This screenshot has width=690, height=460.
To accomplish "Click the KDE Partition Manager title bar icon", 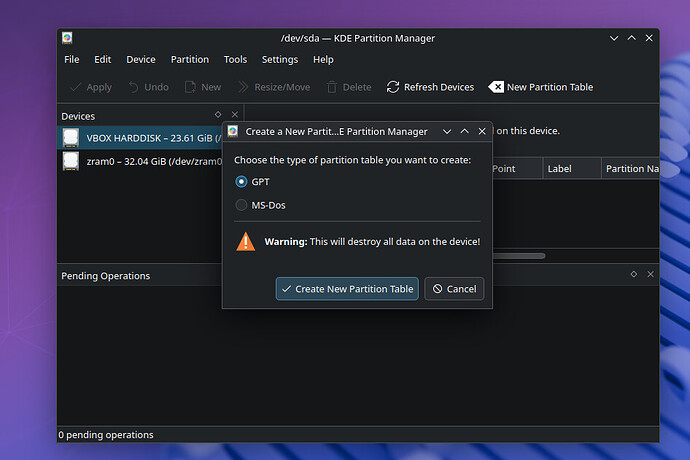I will (67, 38).
